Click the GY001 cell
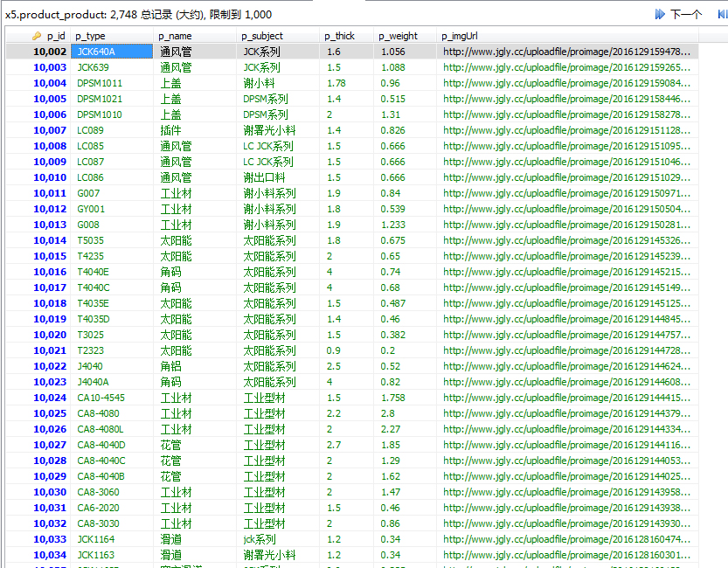Screen dimensions: 728x568 [x=112, y=210]
